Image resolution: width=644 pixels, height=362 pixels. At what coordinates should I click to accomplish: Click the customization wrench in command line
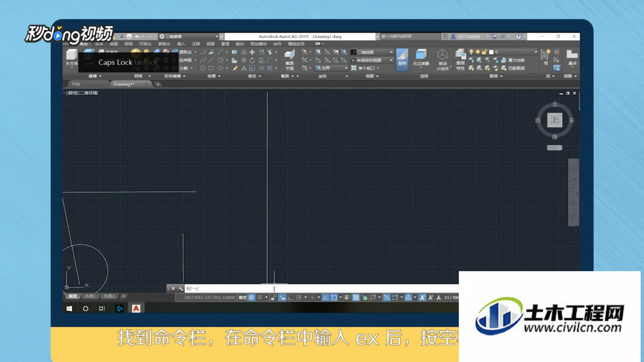pos(181,289)
